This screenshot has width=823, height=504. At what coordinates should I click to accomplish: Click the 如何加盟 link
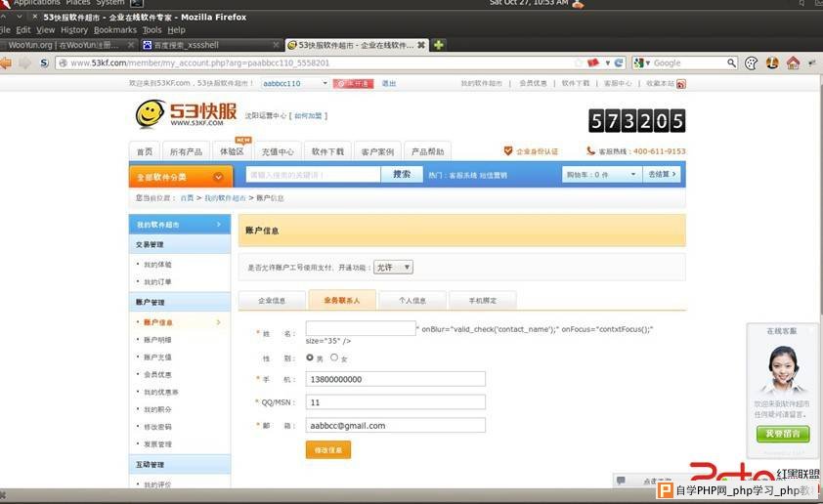tap(308, 116)
